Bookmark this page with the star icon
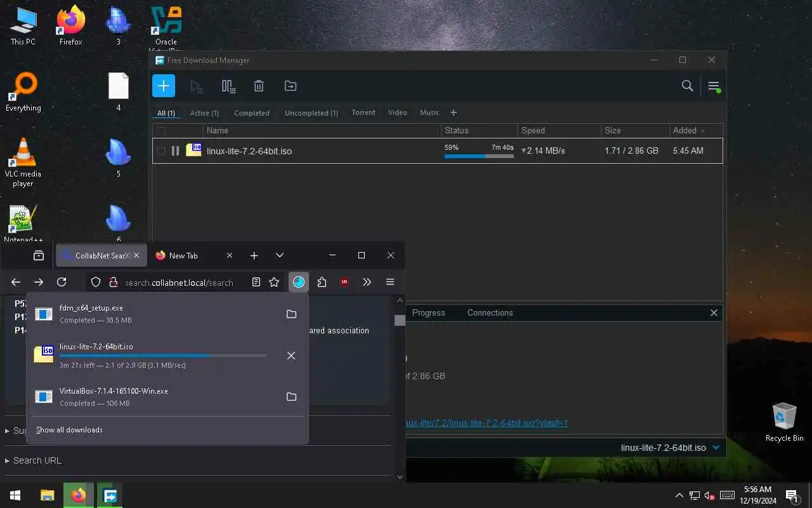The width and height of the screenshot is (812, 508). tap(274, 282)
